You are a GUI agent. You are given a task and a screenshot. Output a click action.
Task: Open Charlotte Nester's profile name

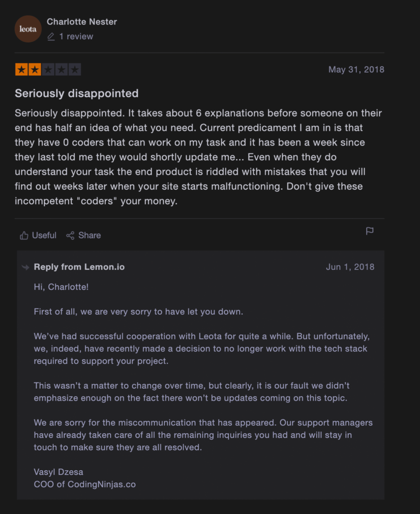click(82, 22)
